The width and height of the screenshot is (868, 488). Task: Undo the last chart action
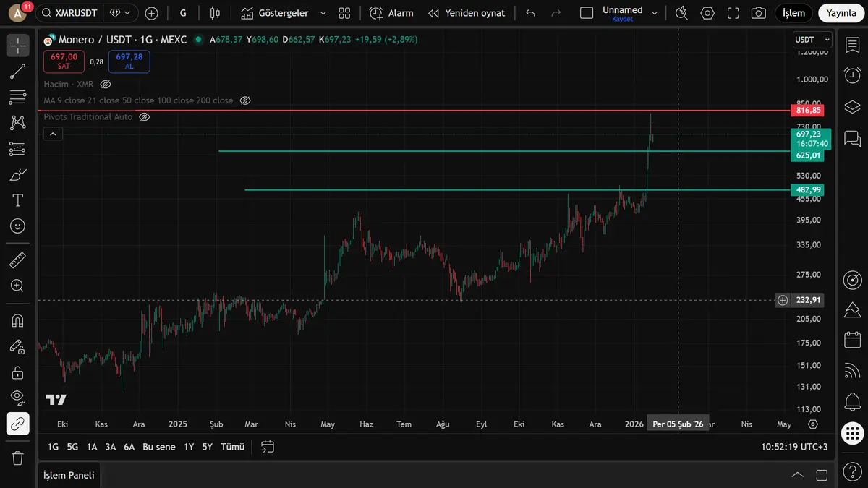point(530,13)
